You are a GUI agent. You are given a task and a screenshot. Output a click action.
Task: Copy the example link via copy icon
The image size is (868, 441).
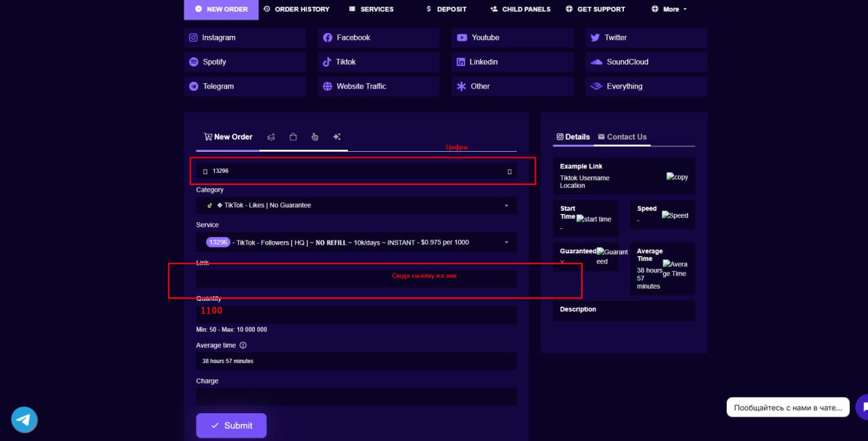tap(677, 177)
